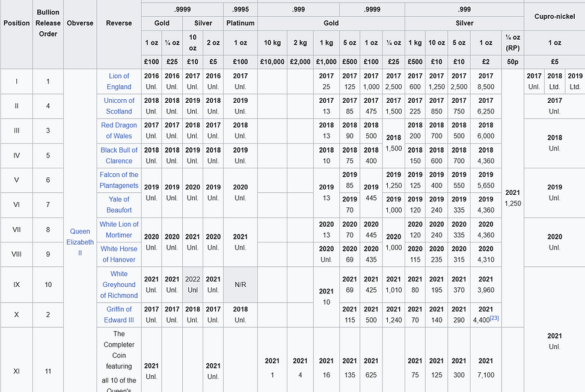Select the 2017 8,500 mintage cell
This screenshot has width=585, height=392.
click(x=486, y=81)
